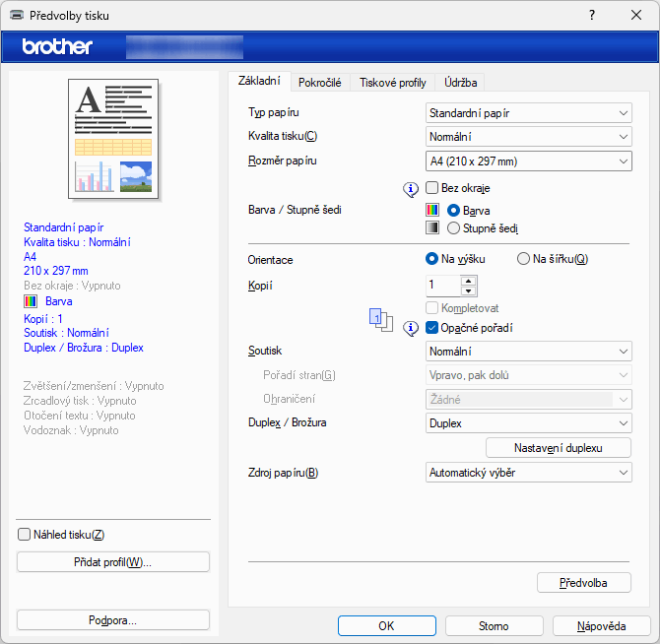
Task: Switch to the Základní tab
Action: [x=259, y=81]
